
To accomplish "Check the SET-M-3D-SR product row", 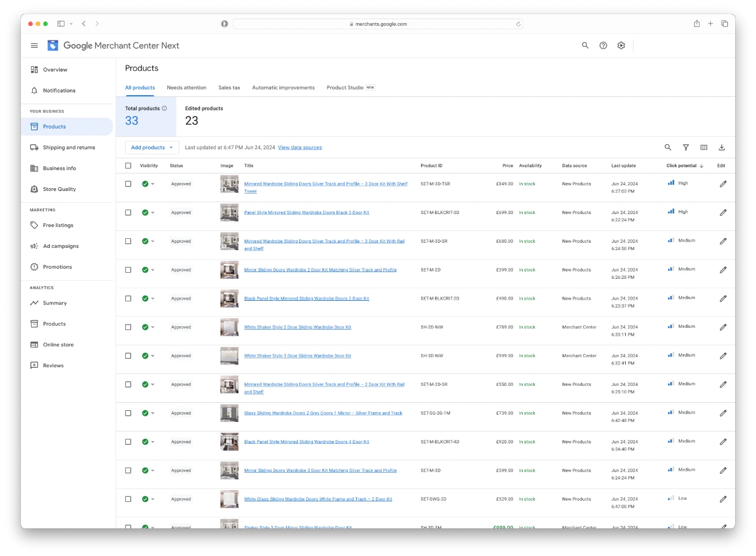I will pyautogui.click(x=128, y=241).
